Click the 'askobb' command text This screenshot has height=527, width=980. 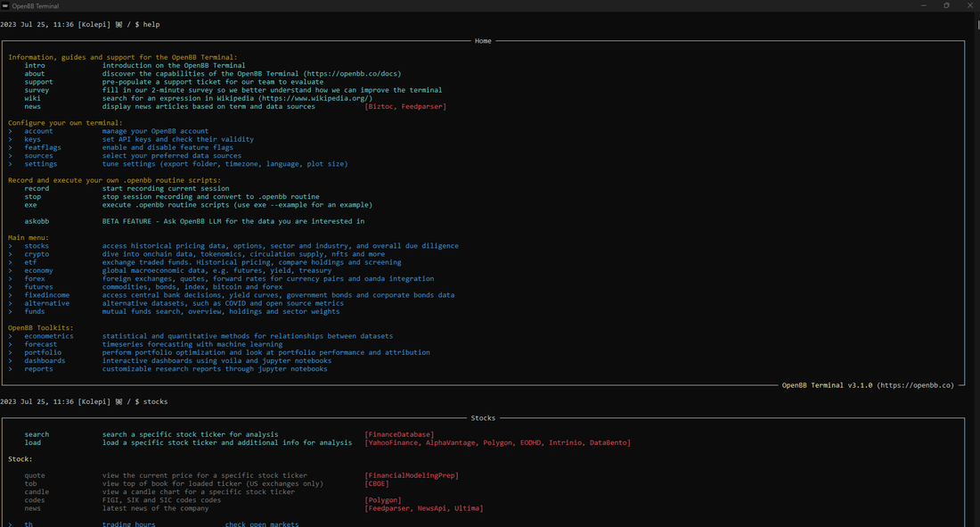point(37,221)
